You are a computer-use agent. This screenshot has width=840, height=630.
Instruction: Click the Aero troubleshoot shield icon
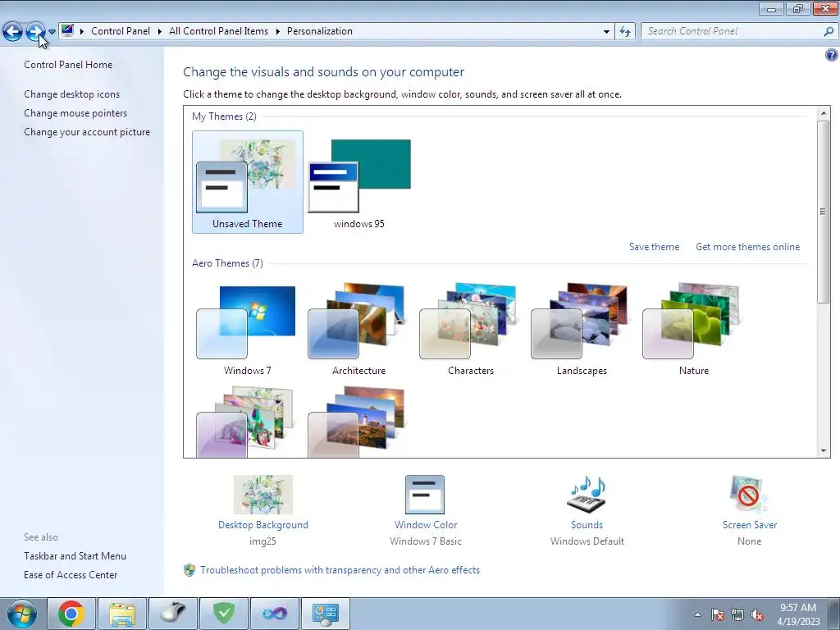coord(189,570)
